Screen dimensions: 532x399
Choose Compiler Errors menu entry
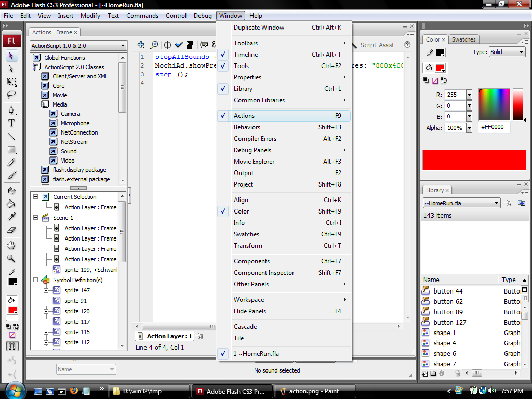pos(284,138)
